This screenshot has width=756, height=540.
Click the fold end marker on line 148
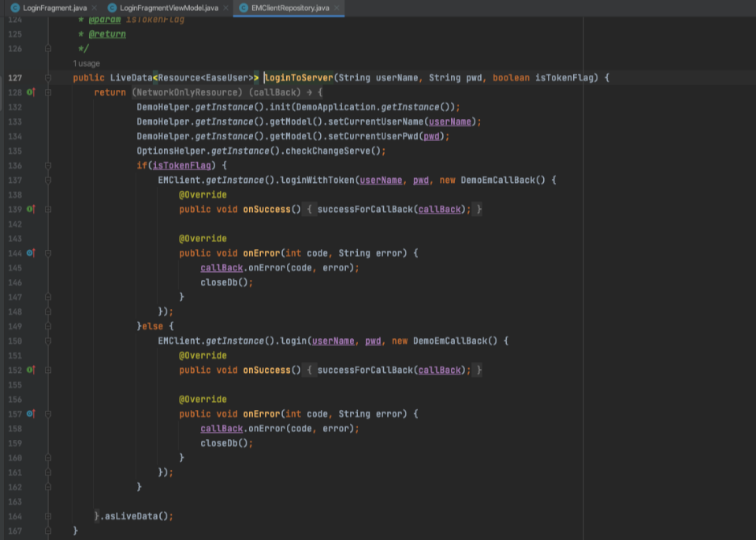tap(48, 311)
